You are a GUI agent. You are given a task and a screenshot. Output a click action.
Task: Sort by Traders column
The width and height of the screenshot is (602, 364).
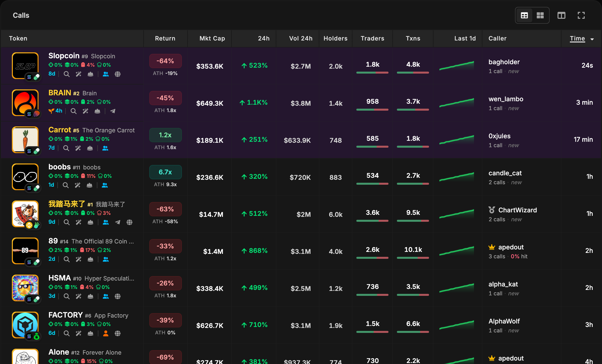tap(372, 39)
